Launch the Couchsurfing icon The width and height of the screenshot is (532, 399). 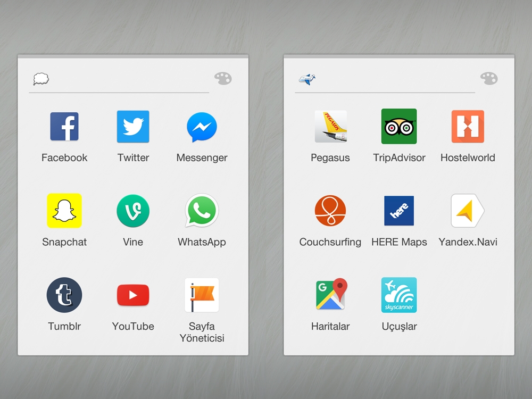click(x=330, y=211)
